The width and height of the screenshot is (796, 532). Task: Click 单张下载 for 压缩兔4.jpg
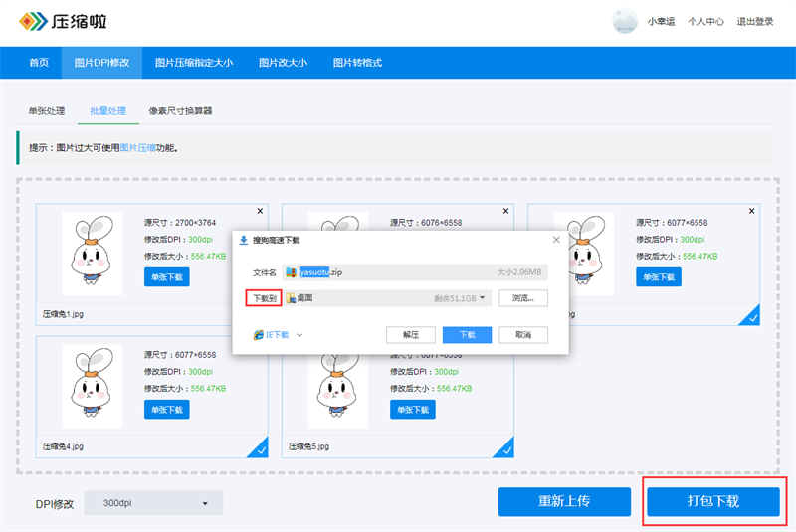point(166,410)
